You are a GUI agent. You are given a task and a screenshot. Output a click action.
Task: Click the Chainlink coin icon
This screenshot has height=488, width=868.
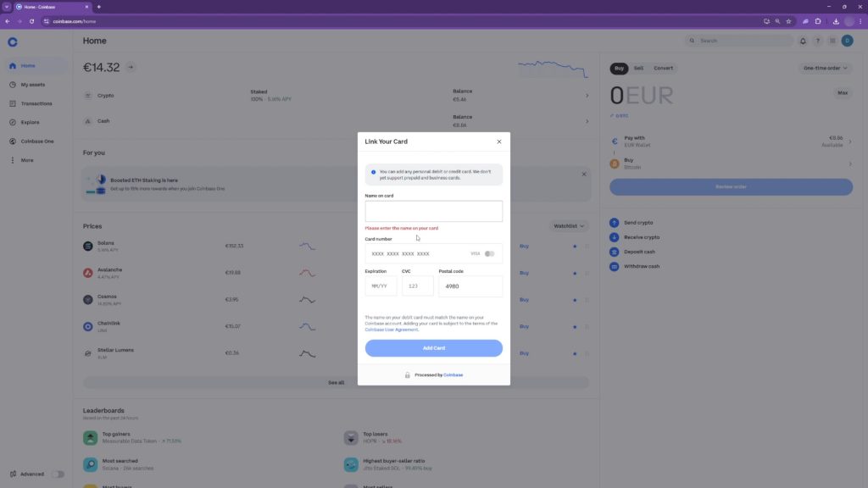87,326
